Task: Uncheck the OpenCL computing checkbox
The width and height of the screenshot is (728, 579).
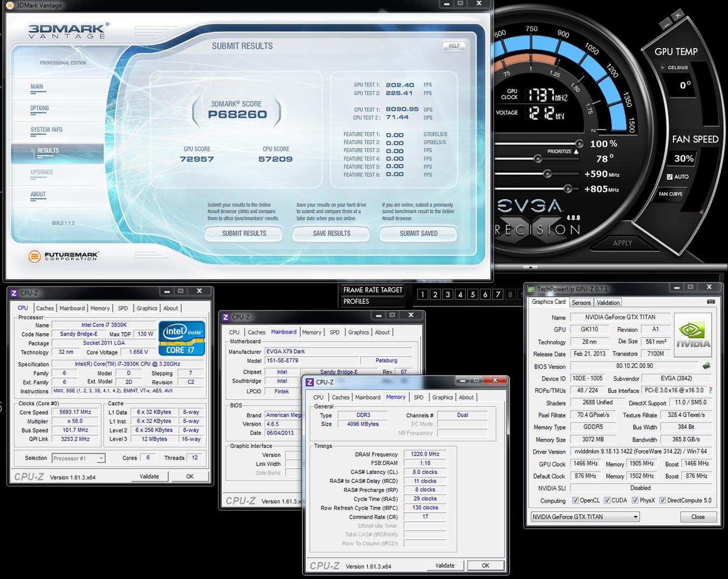Action: tap(575, 500)
